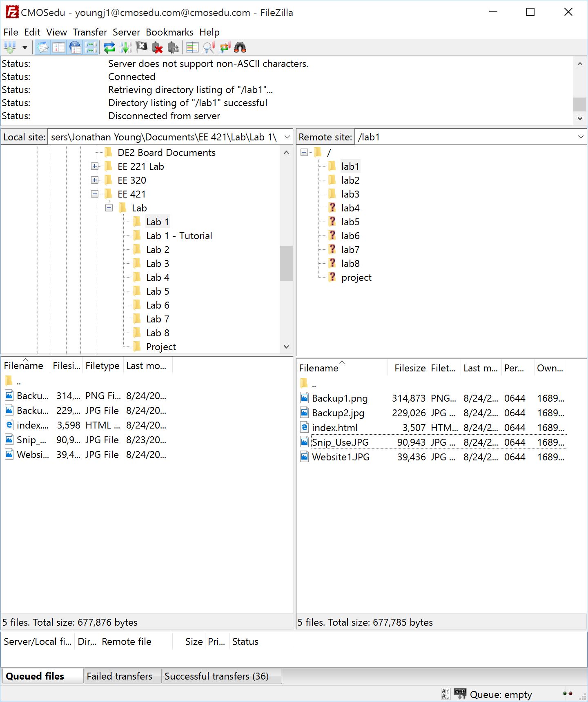
Task: Select the remote project folder
Action: click(356, 278)
